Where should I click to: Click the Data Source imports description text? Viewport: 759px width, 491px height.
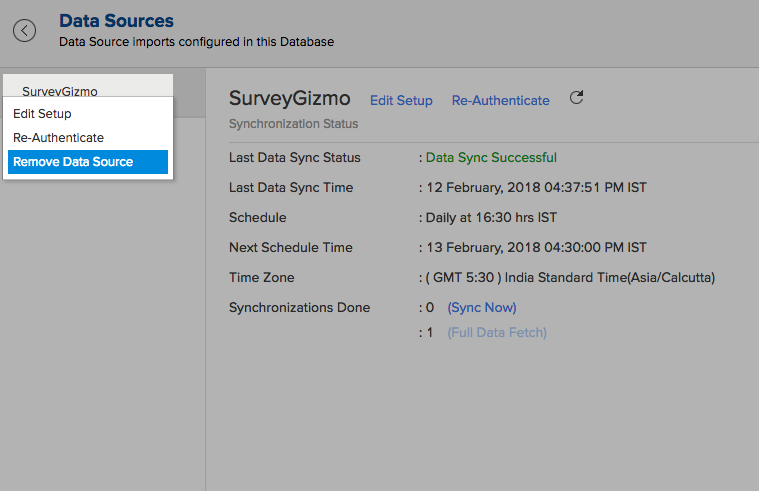coord(197,42)
